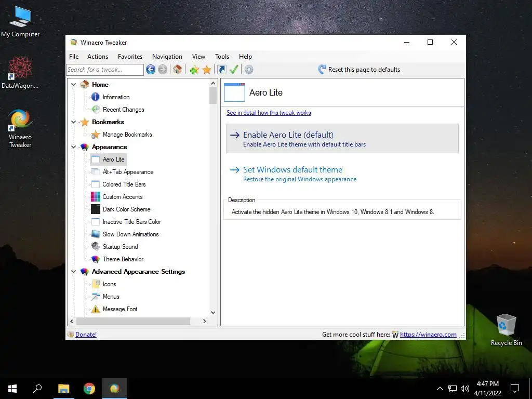Click Set Windows default theme option
This screenshot has height=399, width=532.
coord(342,174)
